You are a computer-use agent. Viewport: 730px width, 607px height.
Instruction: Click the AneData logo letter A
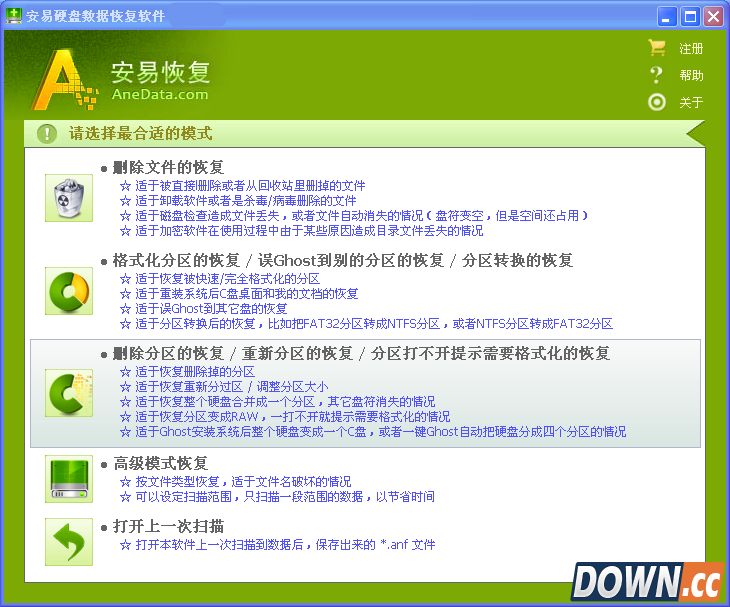pyautogui.click(x=63, y=79)
